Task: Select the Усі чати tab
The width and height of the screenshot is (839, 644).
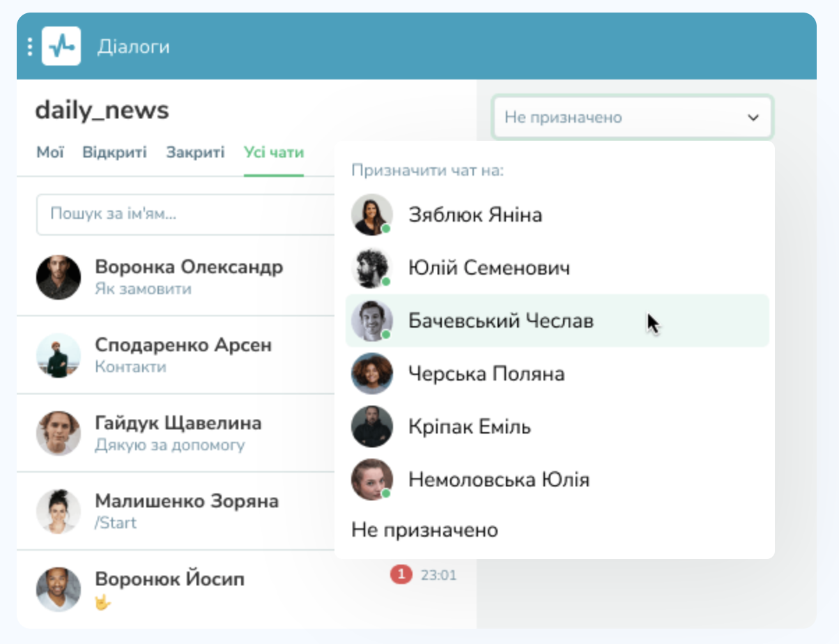Action: 273,152
